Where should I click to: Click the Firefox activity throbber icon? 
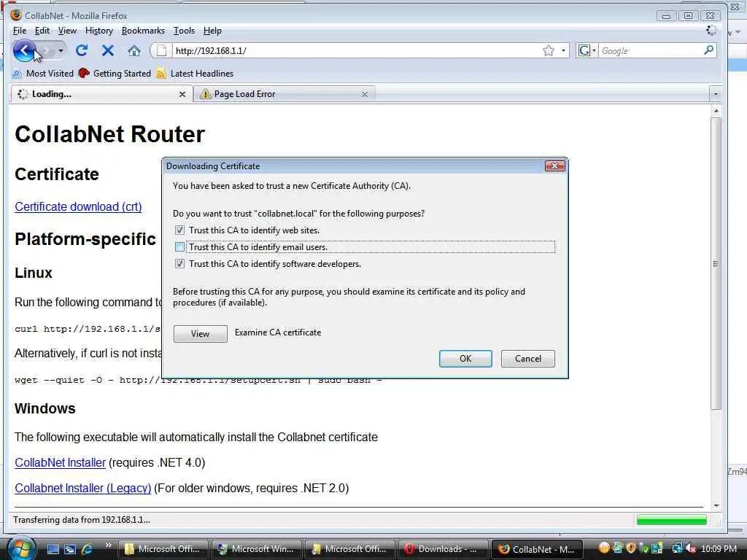point(712,31)
